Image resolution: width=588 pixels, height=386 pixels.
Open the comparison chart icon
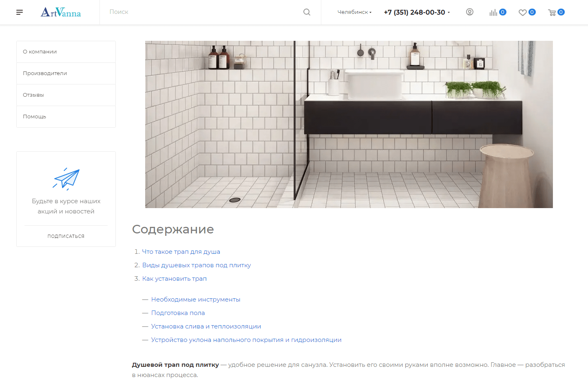pyautogui.click(x=493, y=12)
